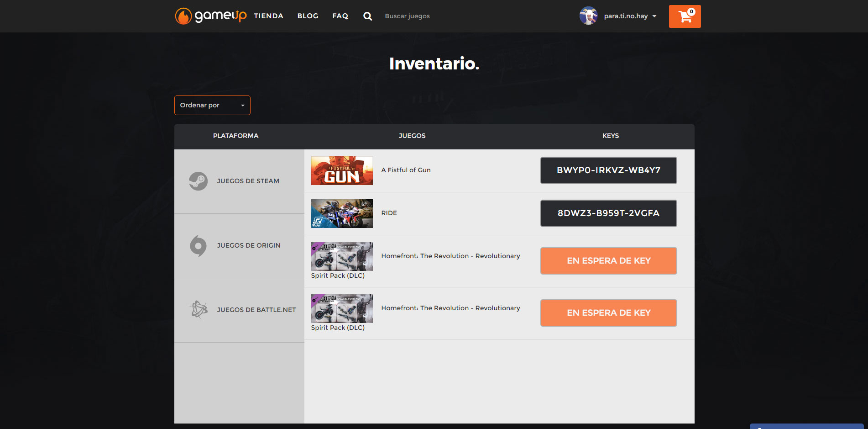Image resolution: width=868 pixels, height=429 pixels.
Task: Click the user avatar picture
Action: point(588,16)
